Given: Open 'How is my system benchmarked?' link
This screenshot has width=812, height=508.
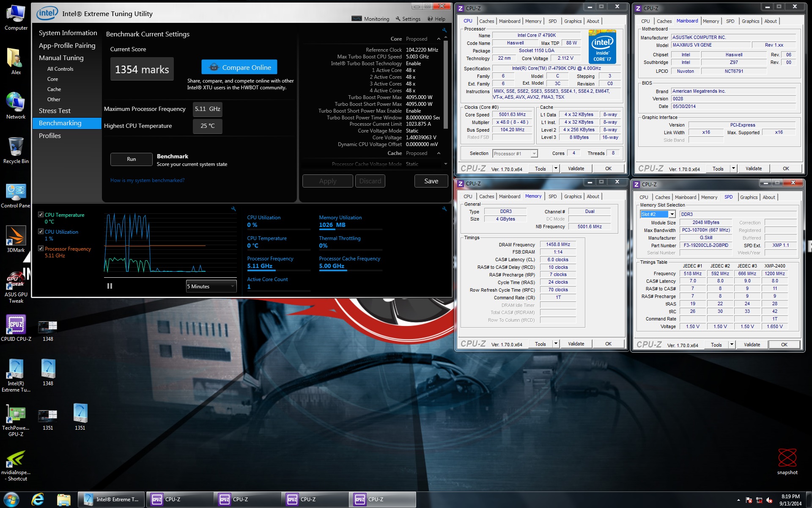Looking at the screenshot, I should pos(147,180).
